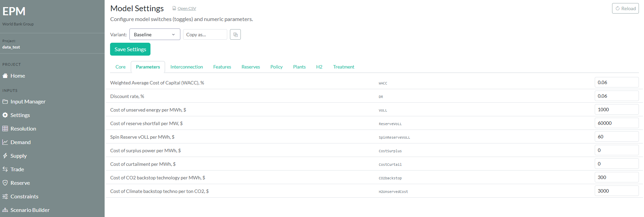644x217 pixels.
Task: Click the SpinReserveVoLL value field
Action: coord(616,137)
